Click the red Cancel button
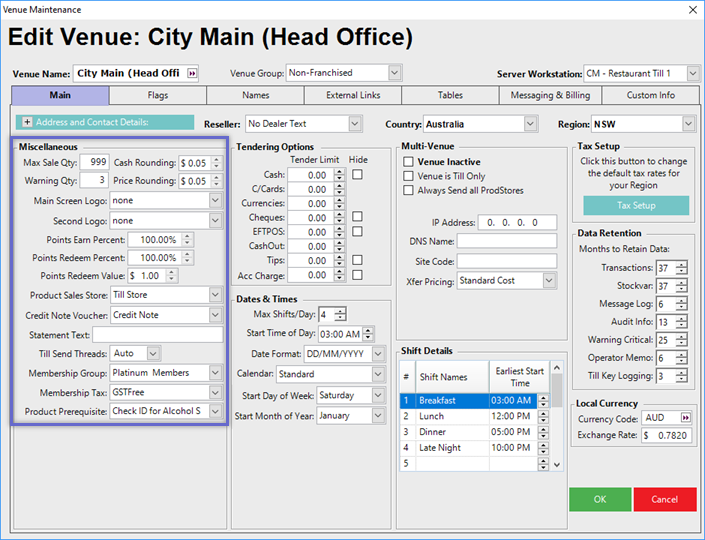 click(665, 500)
